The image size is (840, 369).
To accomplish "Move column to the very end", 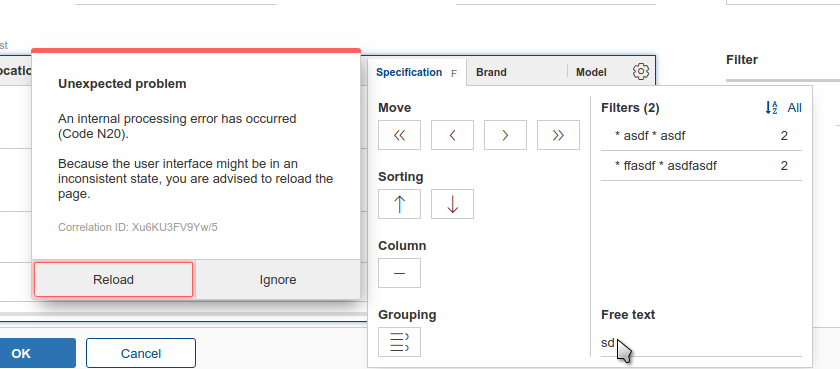I will coord(558,135).
